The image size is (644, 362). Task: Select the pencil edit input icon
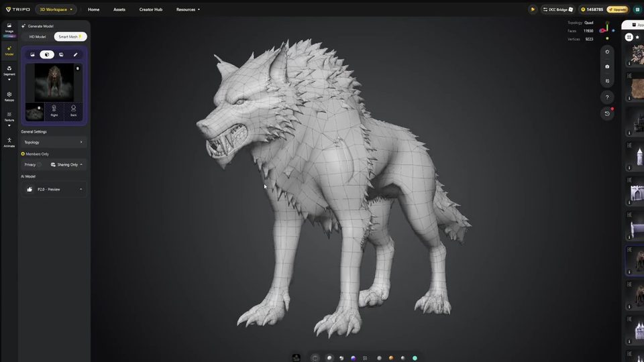click(x=76, y=54)
